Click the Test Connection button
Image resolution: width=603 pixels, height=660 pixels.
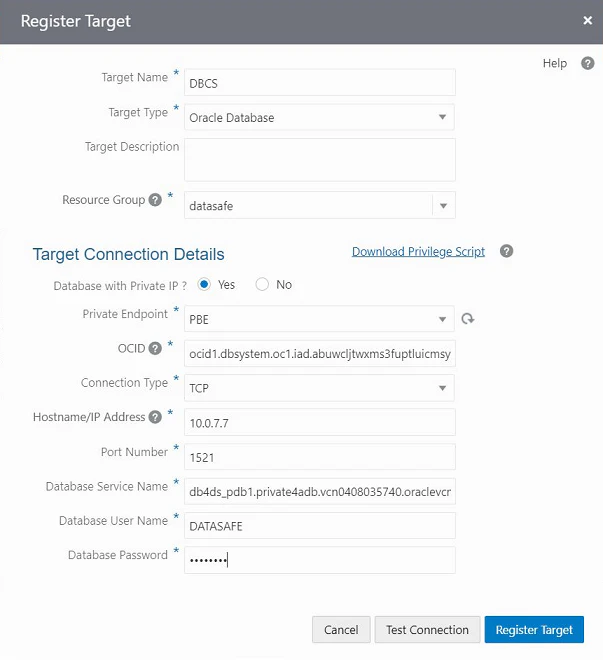[427, 630]
